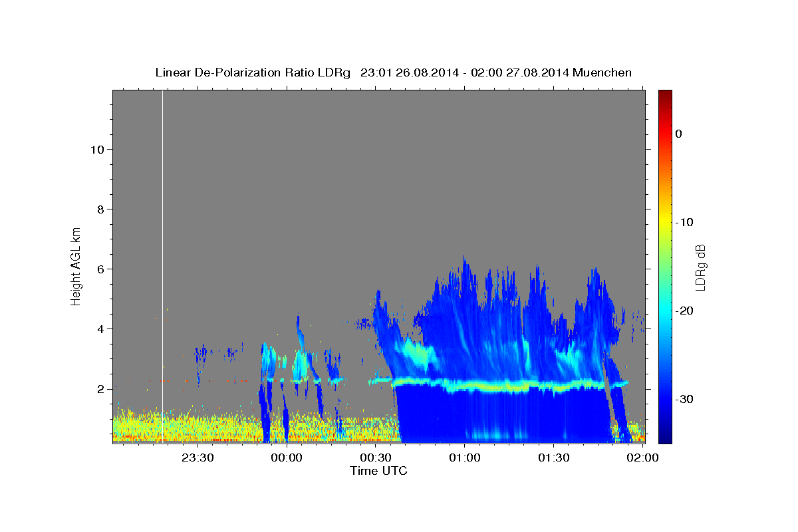Click the 'Time UTC' x-axis label
Viewport: 798px width, 532px height.
pos(378,471)
